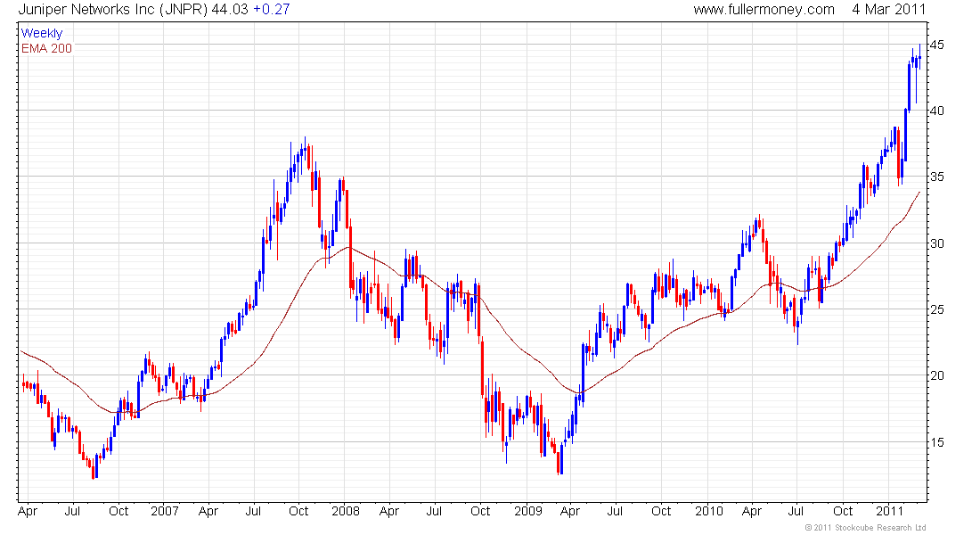Click the latest weekly candle near 44
Screen dimensions: 980x535
coord(919,57)
